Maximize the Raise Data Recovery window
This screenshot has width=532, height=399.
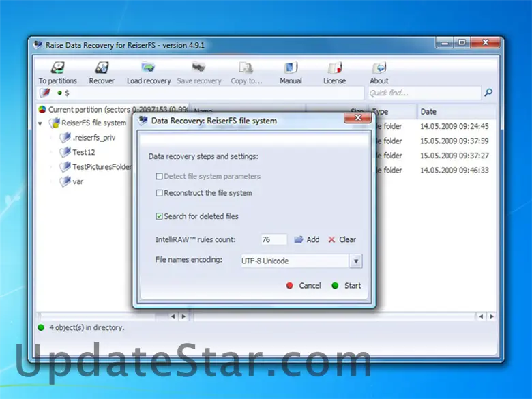click(462, 43)
